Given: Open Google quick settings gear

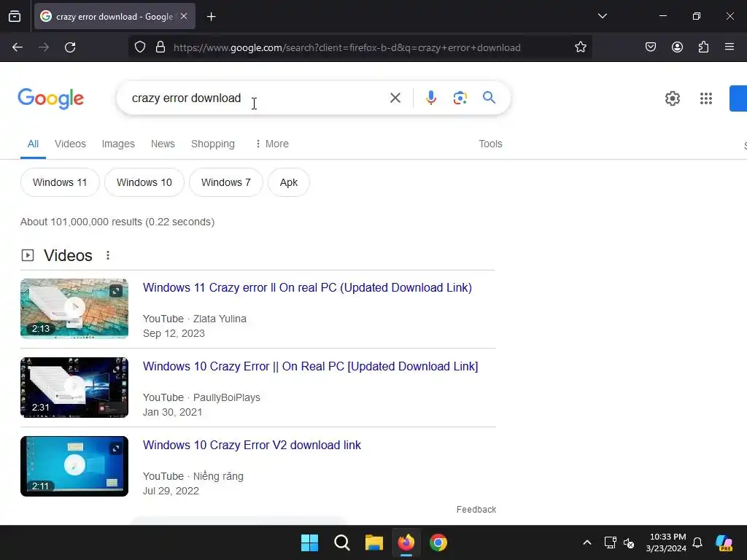Looking at the screenshot, I should coord(672,98).
